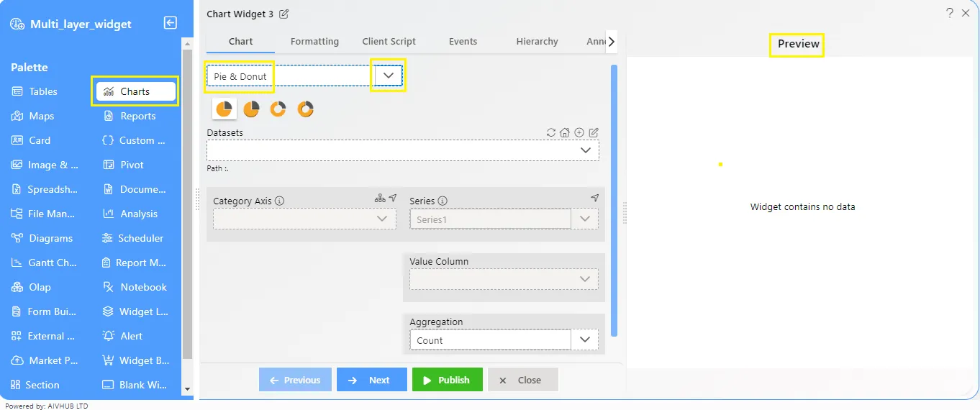Open Tables in the palette
This screenshot has width=980, height=410.
click(x=35, y=91)
